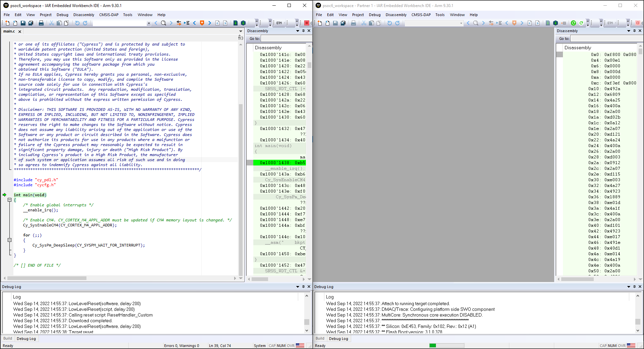The height and width of the screenshot is (349, 644).
Task: Click the Find magnifier icon in left toolbar
Action: click(x=163, y=23)
